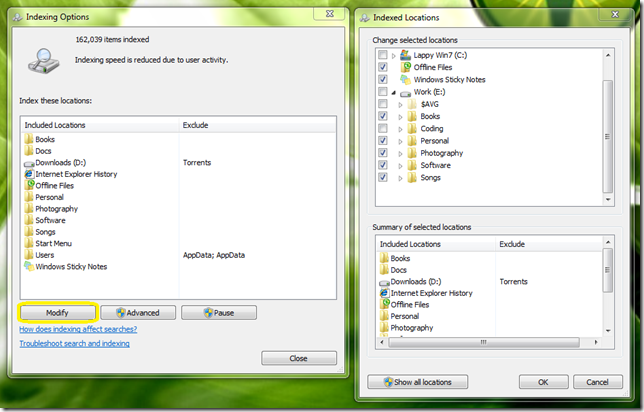Click the $AVG folder icon in the tree
The height and width of the screenshot is (412, 644).
coord(412,104)
